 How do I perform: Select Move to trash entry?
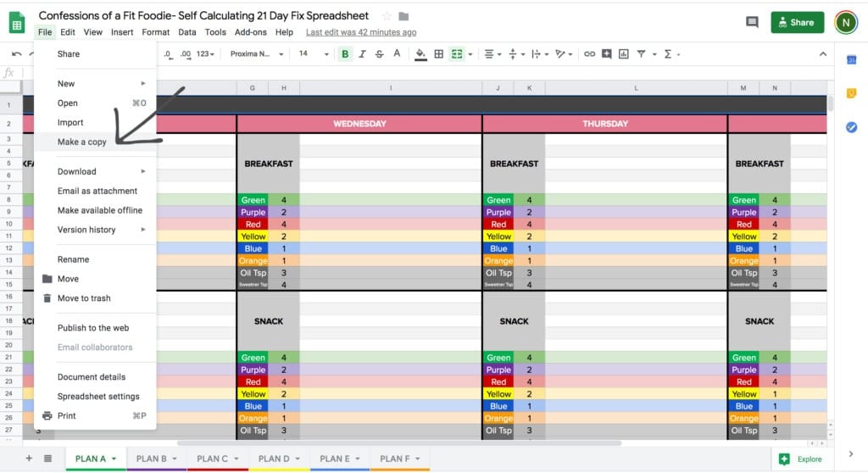click(95, 298)
